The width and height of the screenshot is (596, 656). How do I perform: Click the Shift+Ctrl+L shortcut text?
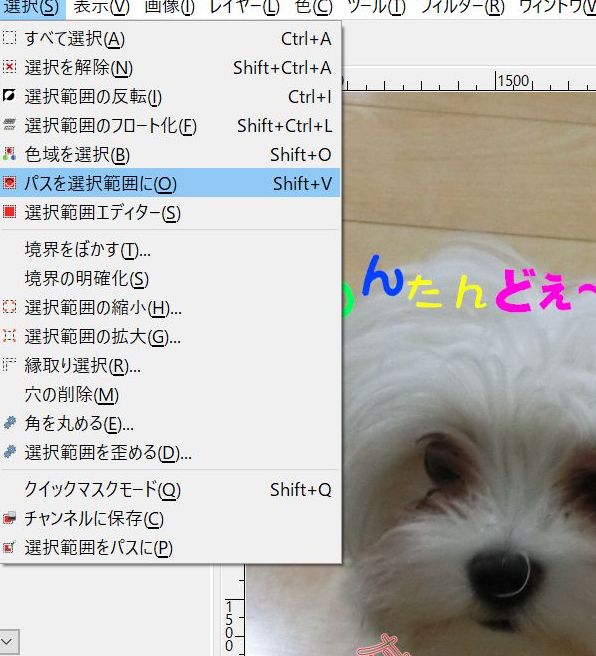pos(284,126)
